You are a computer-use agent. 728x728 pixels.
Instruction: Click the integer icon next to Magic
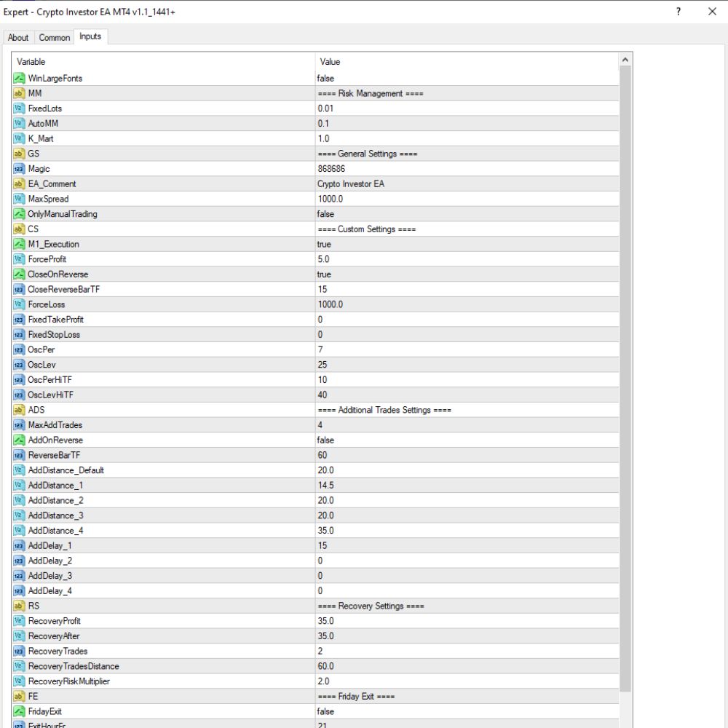pyautogui.click(x=19, y=169)
